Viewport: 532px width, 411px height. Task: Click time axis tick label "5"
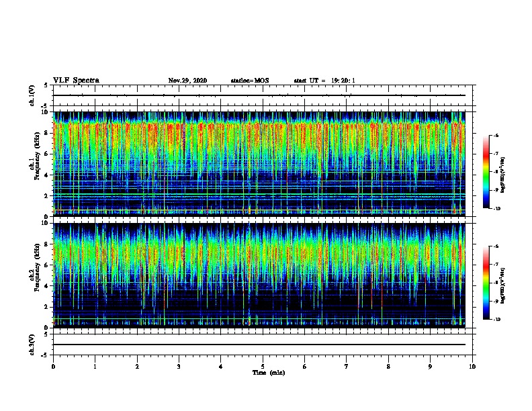pyautogui.click(x=263, y=367)
